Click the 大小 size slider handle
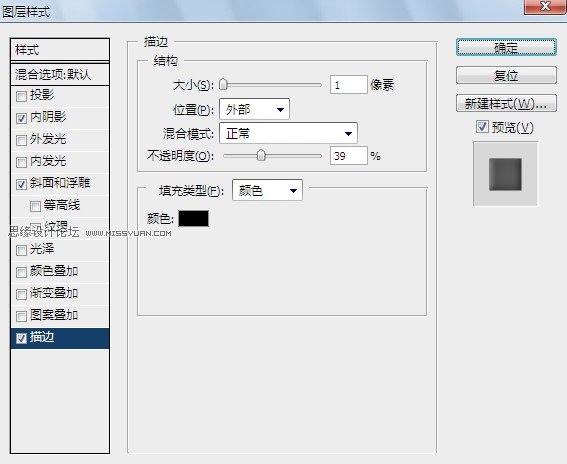This screenshot has height=464, width=567. [x=223, y=85]
